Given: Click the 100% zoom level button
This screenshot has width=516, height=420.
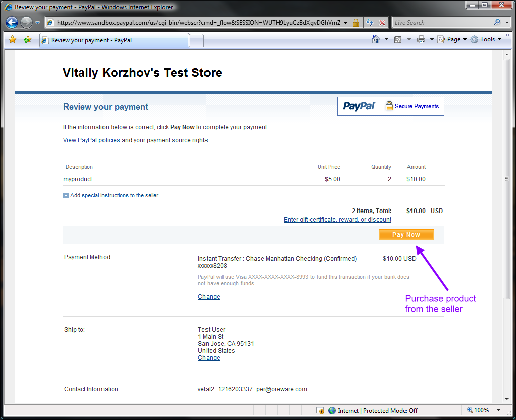Looking at the screenshot, I should tap(478, 410).
